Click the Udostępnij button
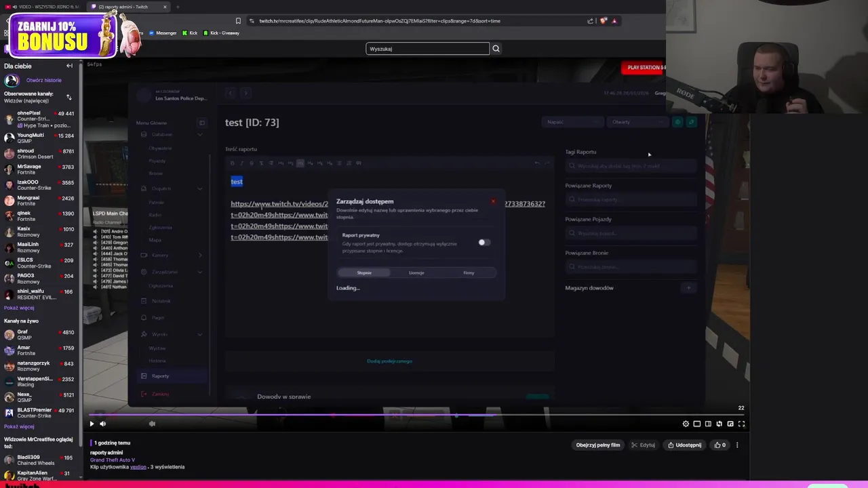Screen dimensions: 868x488 (x=684, y=445)
